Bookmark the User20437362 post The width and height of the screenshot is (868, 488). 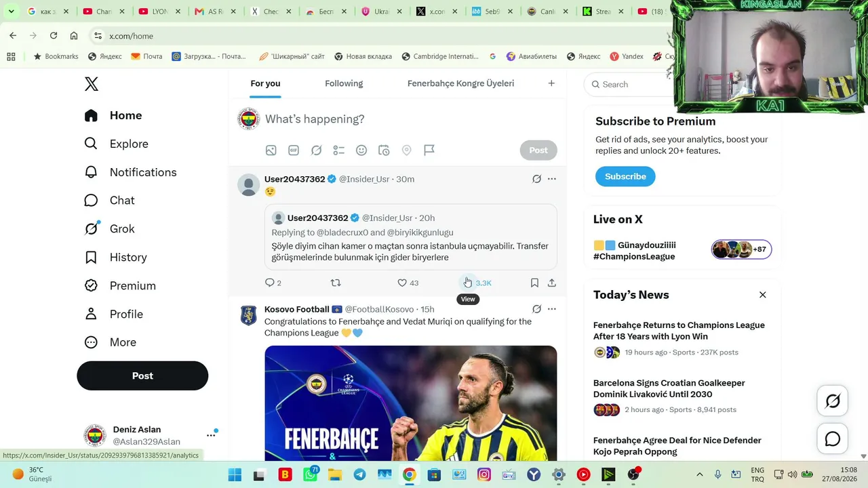click(x=534, y=283)
